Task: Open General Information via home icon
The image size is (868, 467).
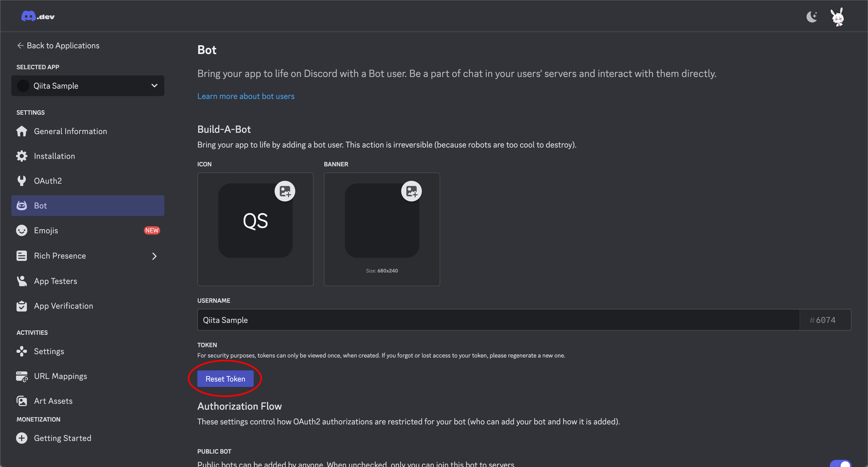Action: 21,131
